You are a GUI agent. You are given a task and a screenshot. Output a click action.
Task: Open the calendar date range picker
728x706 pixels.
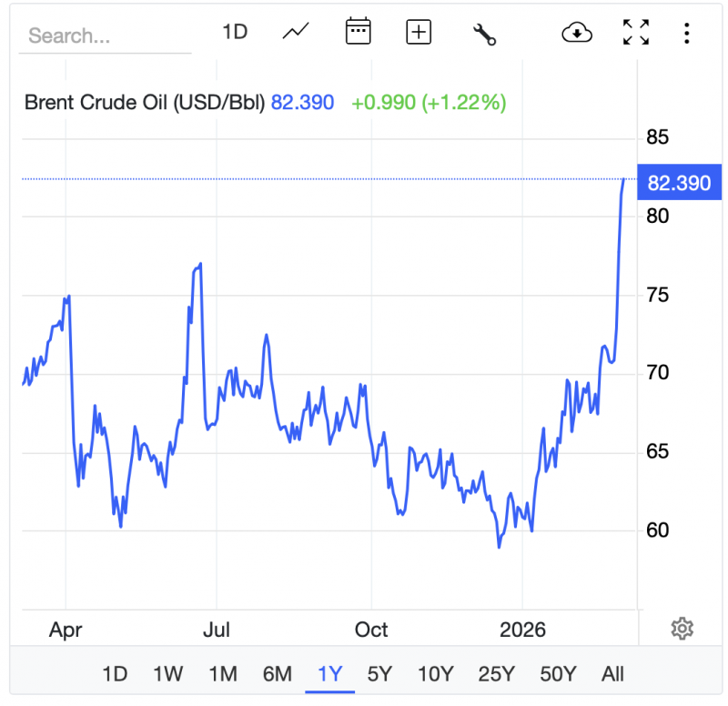point(358,32)
